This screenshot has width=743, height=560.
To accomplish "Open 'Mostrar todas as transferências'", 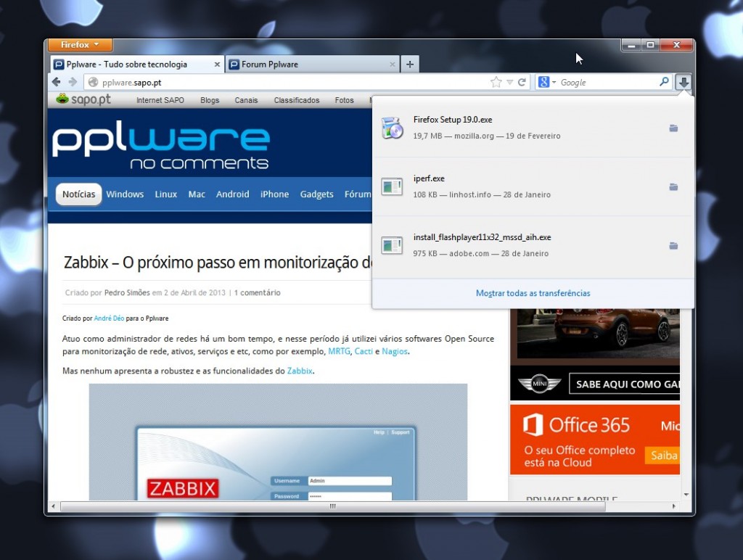I will [533, 292].
